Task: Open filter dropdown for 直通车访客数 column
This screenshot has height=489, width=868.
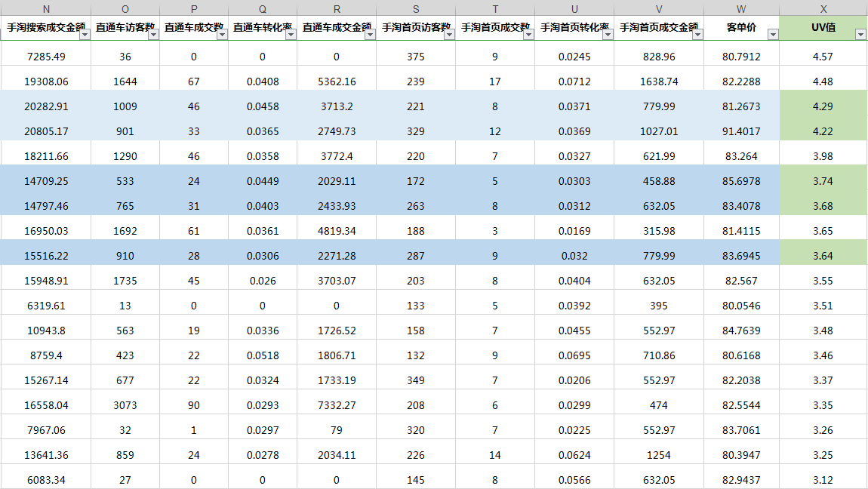Action: pyautogui.click(x=153, y=34)
